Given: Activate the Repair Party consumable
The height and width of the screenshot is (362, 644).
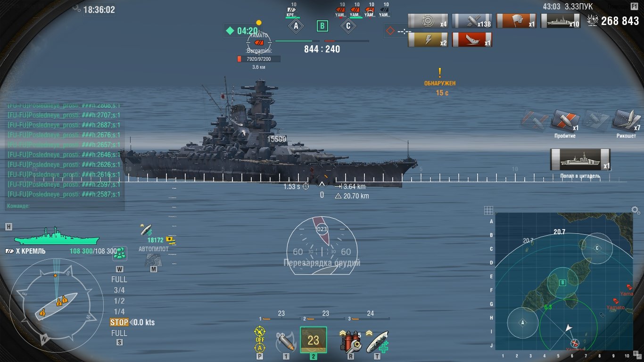Looking at the screenshot, I should point(377,340).
